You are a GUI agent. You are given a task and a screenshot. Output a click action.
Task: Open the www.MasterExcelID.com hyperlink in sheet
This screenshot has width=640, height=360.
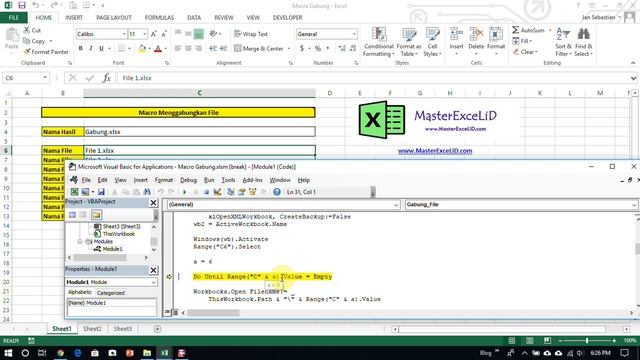(x=435, y=151)
